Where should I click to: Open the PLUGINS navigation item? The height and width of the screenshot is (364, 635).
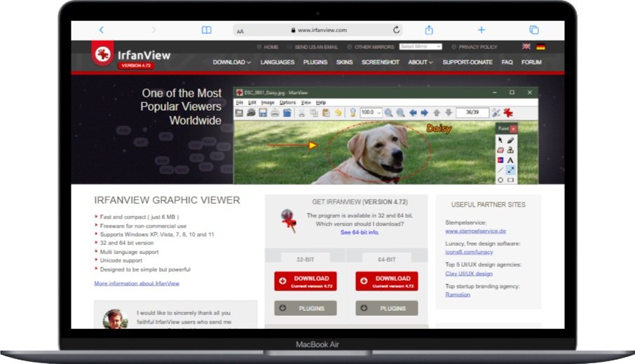pyautogui.click(x=315, y=62)
